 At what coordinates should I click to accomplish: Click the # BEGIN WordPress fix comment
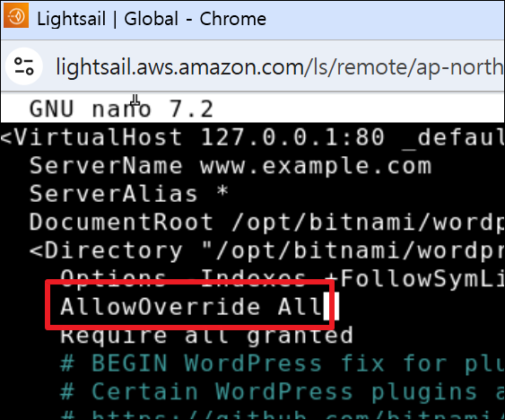[283, 363]
